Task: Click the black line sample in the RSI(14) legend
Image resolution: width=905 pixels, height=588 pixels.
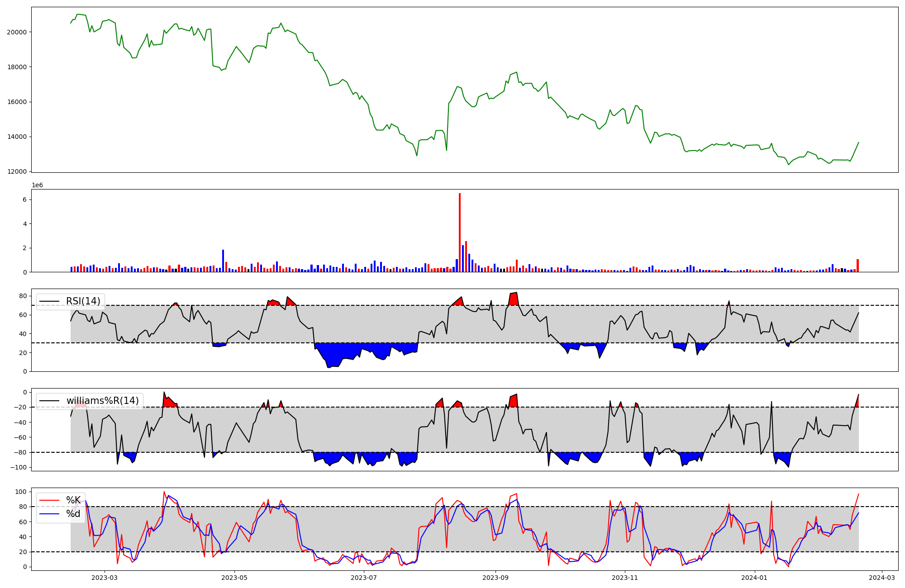Action: 49,301
